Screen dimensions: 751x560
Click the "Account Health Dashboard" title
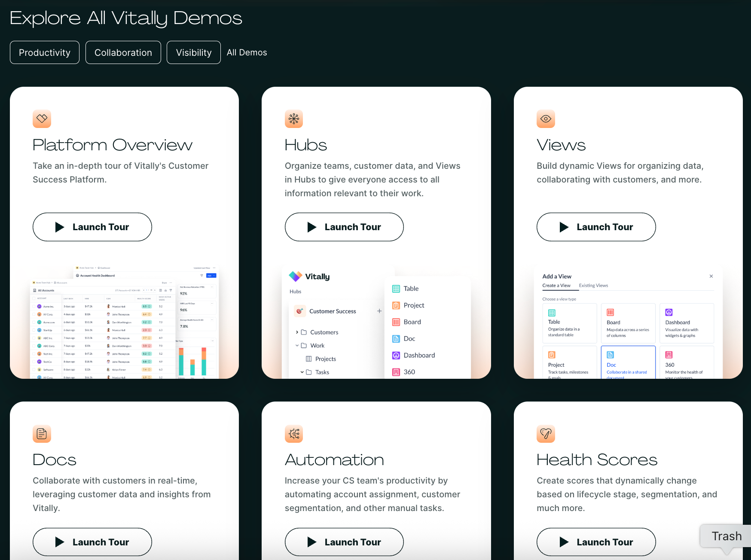pos(98,276)
